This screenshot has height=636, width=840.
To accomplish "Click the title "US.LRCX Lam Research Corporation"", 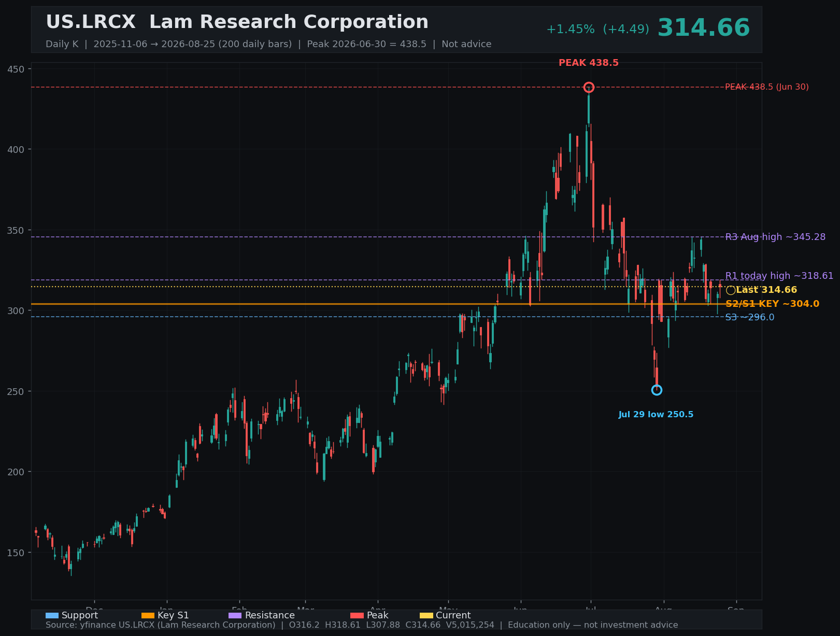I will 237,22.
